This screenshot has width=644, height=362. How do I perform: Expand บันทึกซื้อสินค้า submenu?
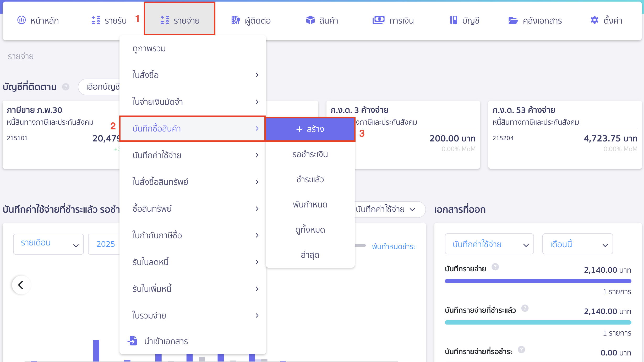(193, 129)
